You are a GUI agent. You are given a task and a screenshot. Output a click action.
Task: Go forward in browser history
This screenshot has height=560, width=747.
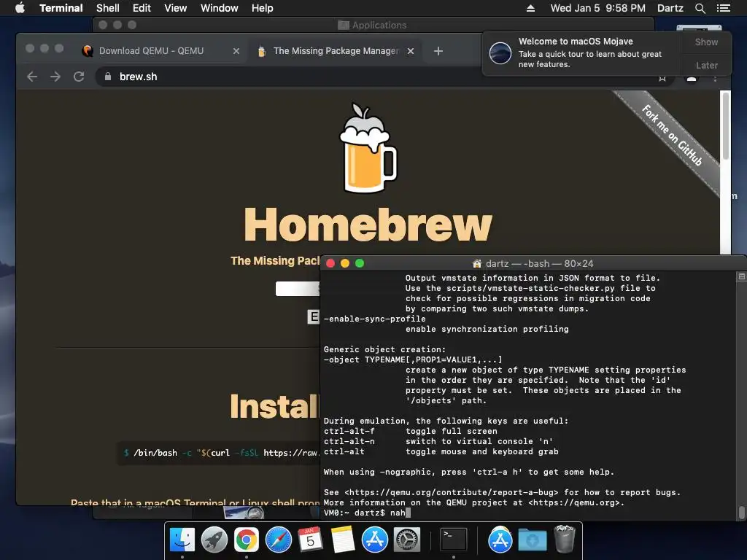click(x=55, y=77)
